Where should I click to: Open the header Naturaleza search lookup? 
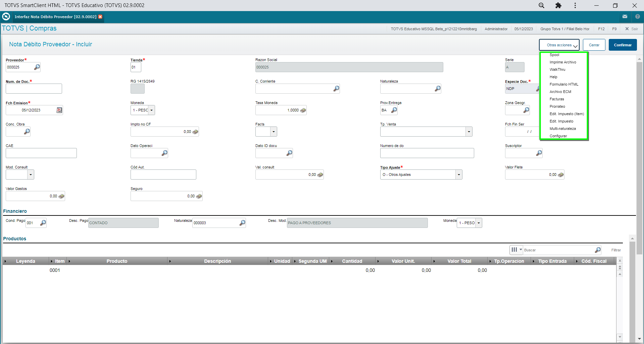click(x=438, y=89)
